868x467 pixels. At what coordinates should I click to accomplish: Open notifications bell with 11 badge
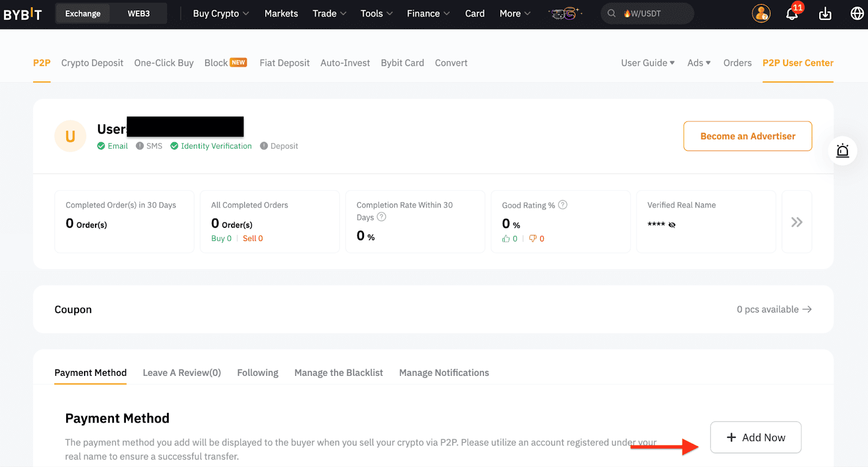[793, 14]
